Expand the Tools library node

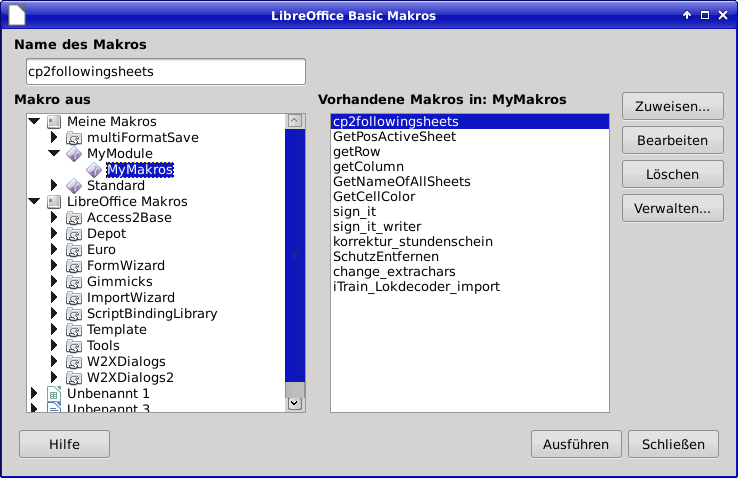pos(54,346)
